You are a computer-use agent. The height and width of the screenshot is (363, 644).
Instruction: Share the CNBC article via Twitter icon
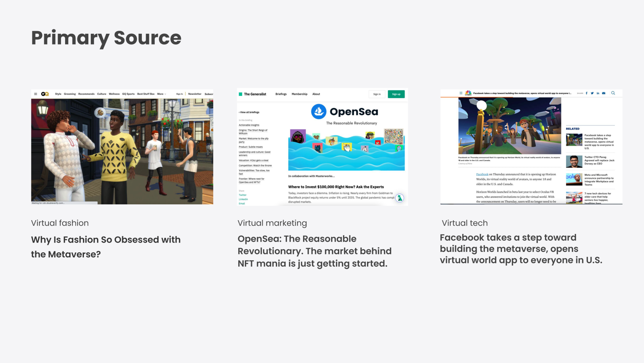click(x=592, y=93)
